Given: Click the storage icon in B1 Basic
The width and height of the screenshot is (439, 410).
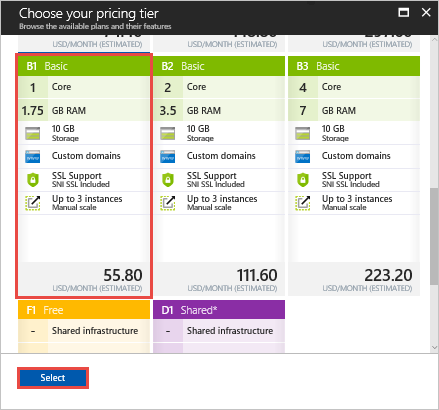Looking at the screenshot, I should point(33,134).
